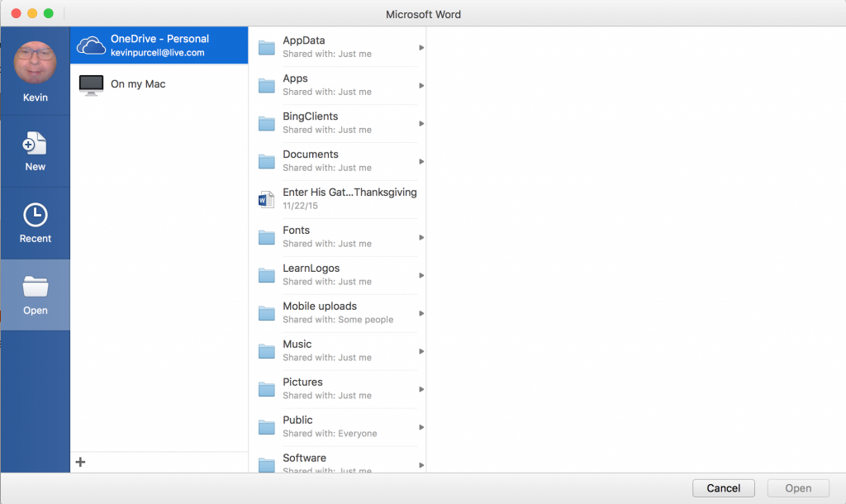Select the LearnLogos folder name
Viewport: 846px width, 504px height.
311,269
